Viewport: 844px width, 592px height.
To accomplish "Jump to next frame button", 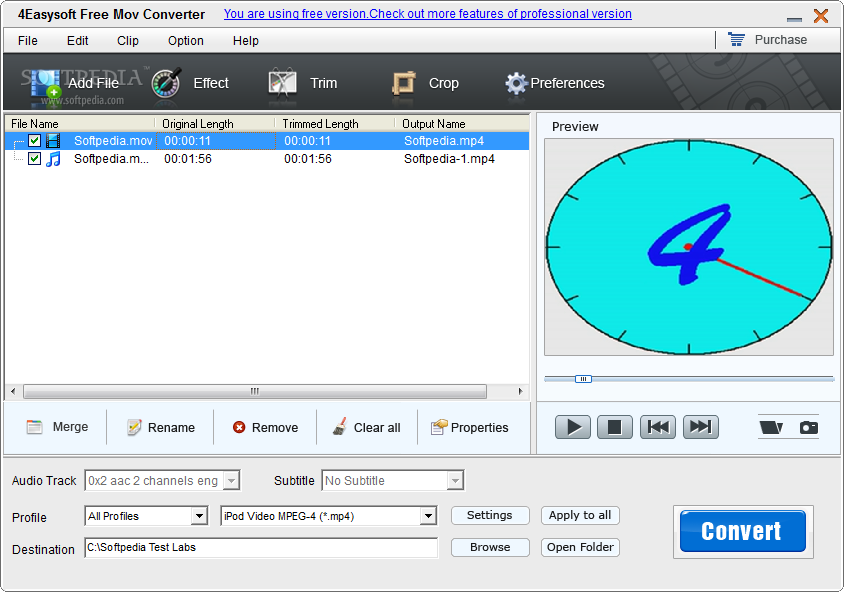I will (700, 427).
